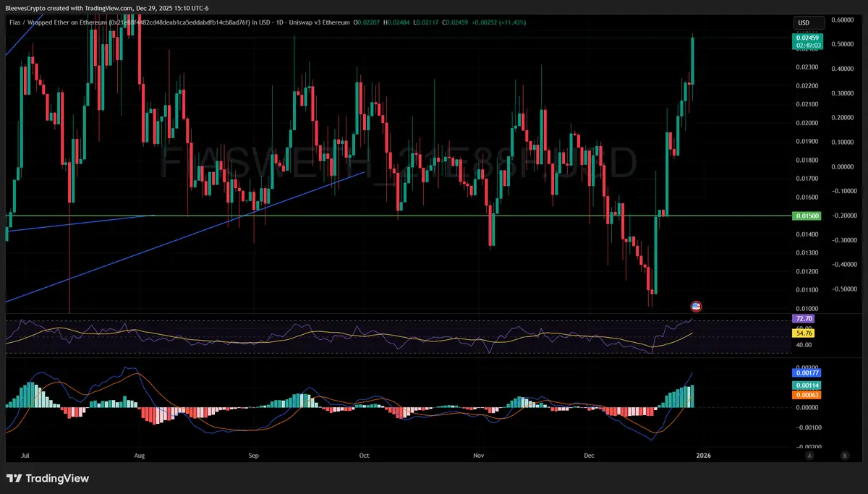Click the Flas / Wrapped Ether symbol title
The width and height of the screenshot is (868, 494).
coord(131,22)
